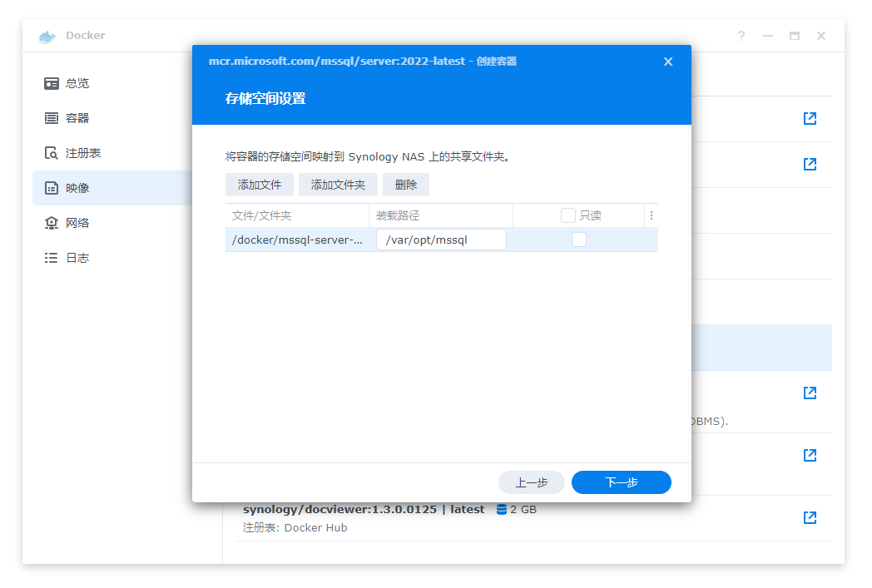Click the 装载路径 column header
Screen dimensions: 872x588
[440, 215]
